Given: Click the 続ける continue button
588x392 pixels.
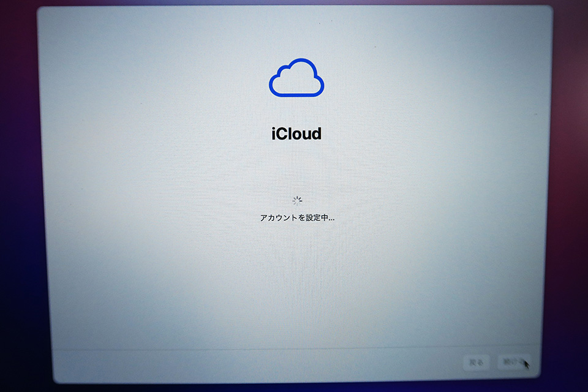Looking at the screenshot, I should click(x=514, y=362).
